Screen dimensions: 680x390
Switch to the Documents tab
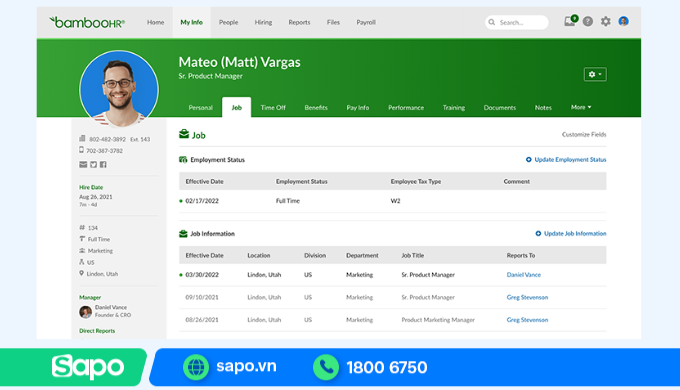(500, 108)
